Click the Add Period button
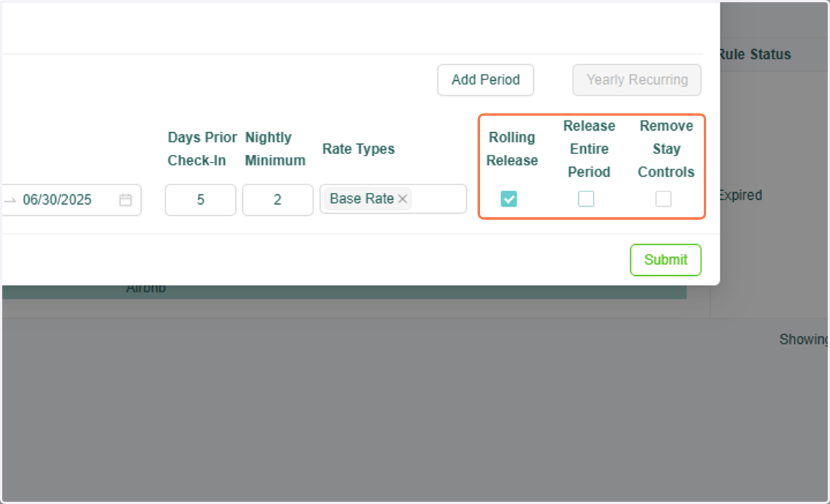This screenshot has height=504, width=830. 486,80
